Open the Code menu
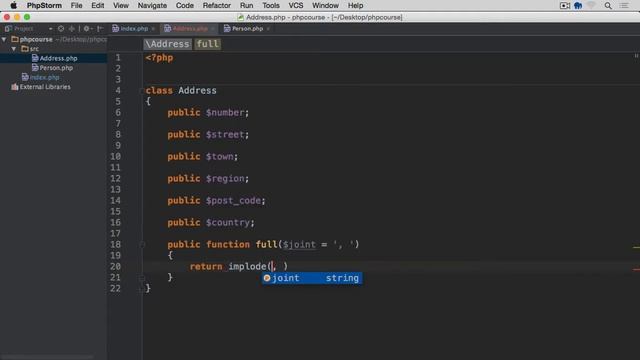This screenshot has height=360, width=640. pos(184,6)
